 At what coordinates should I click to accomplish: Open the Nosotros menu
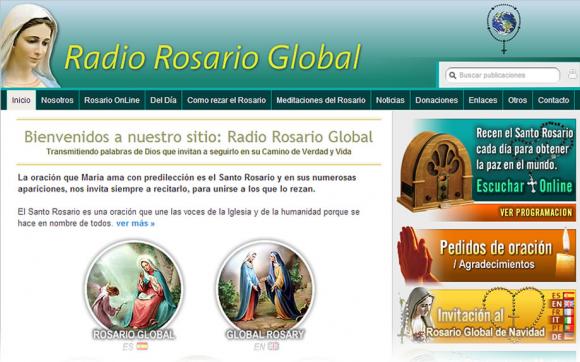tap(57, 100)
